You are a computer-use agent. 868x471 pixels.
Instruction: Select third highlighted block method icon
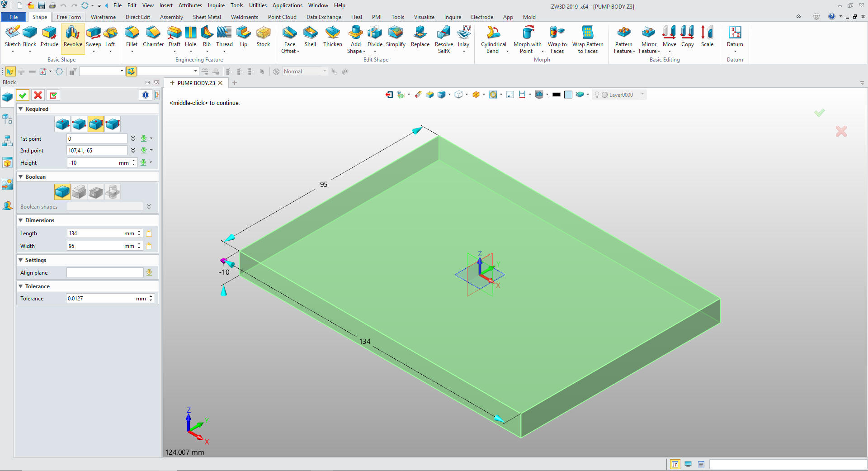click(96, 124)
